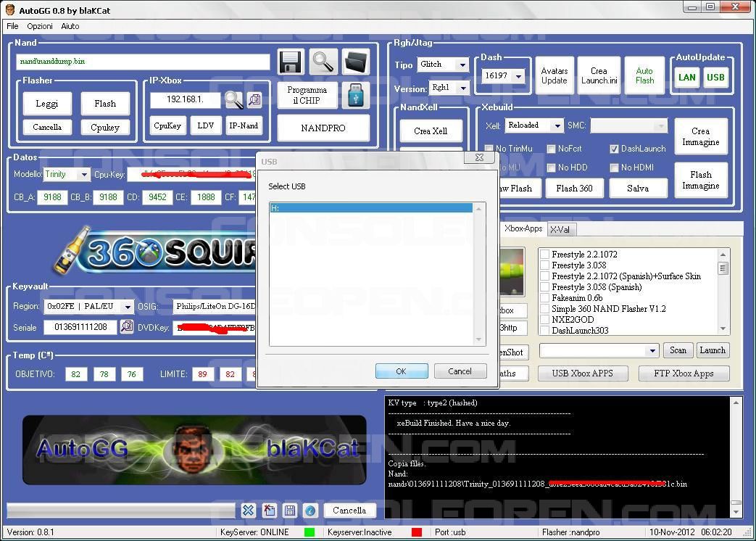Screen dimensions: 756x541
Task: Enable the No Fcrt checkbox
Action: [x=552, y=149]
